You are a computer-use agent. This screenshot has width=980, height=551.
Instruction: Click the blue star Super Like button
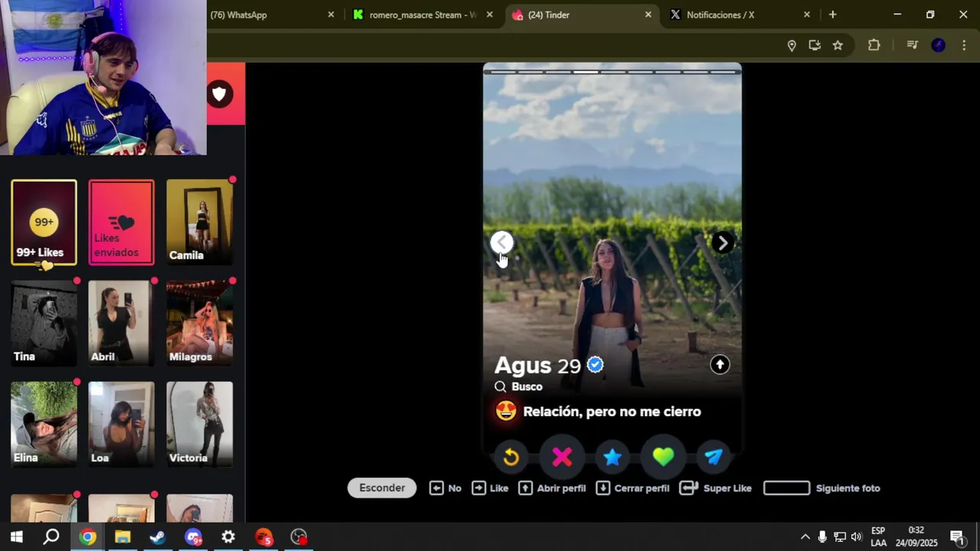pyautogui.click(x=612, y=457)
